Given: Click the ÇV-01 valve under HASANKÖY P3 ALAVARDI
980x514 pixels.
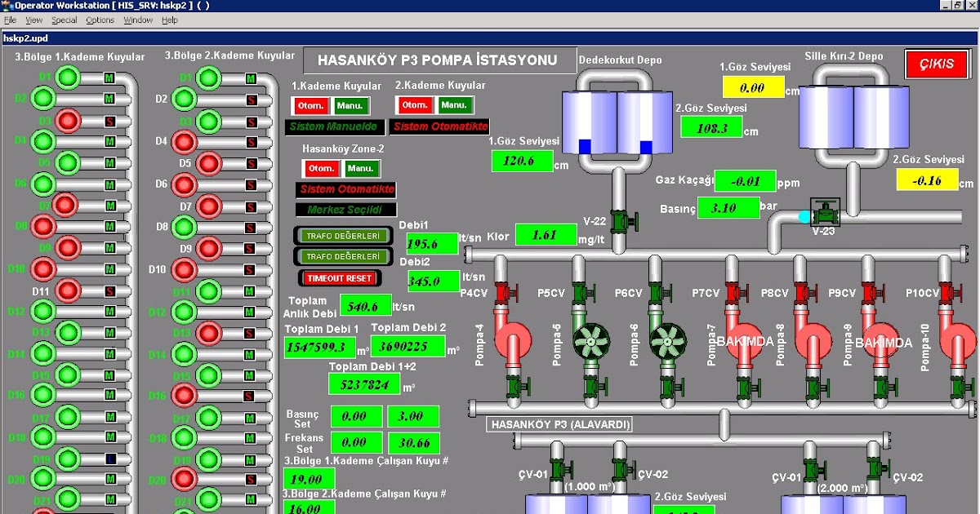Looking at the screenshot, I should [x=558, y=468].
